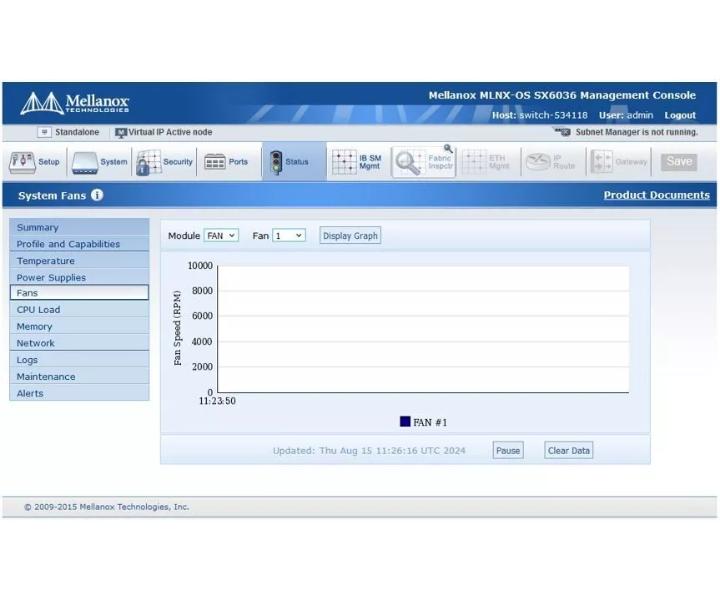Open the Network page
The image size is (720, 600).
pyautogui.click(x=79, y=343)
